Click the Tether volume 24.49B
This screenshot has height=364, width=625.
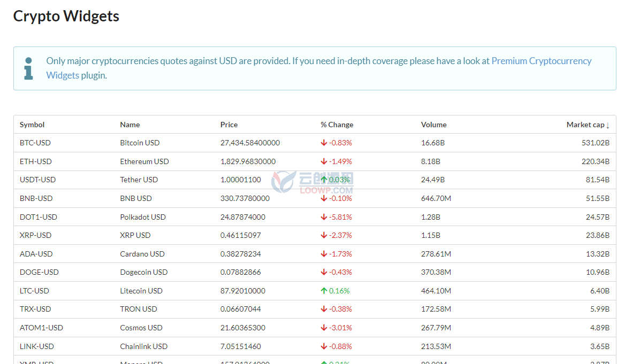point(432,180)
